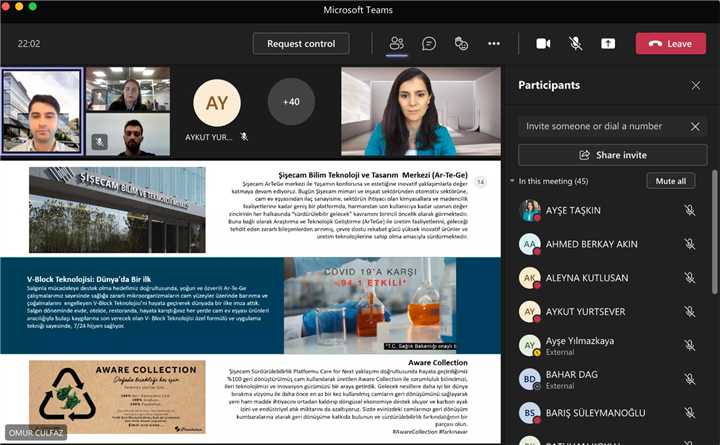
Task: Open the More actions ellipsis
Action: coord(494,44)
